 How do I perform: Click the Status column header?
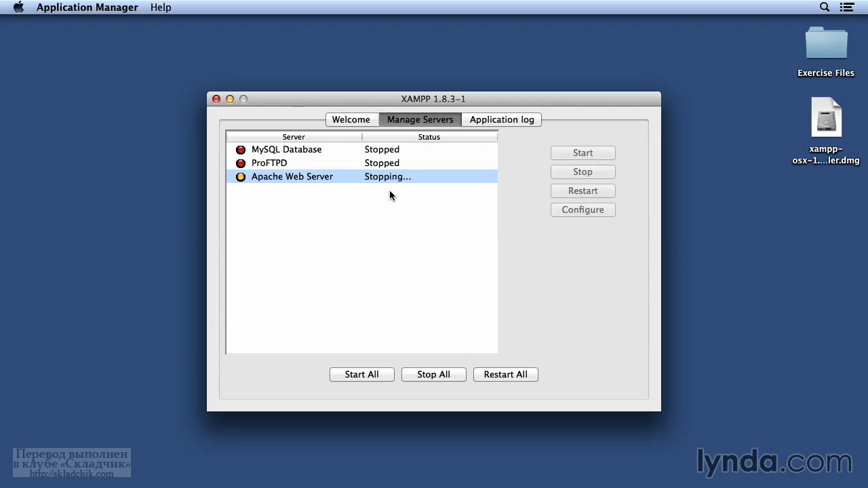[429, 137]
